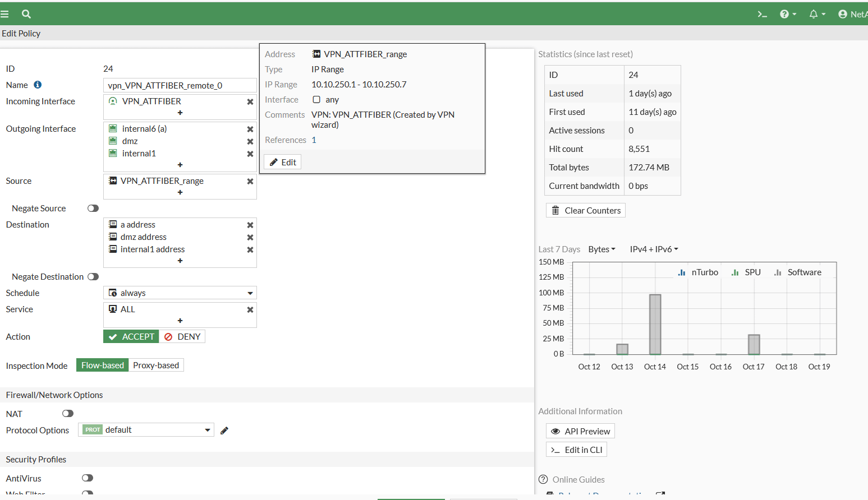Remove dmz from Outgoing Interface
Image resolution: width=868 pixels, height=500 pixels.
[250, 141]
